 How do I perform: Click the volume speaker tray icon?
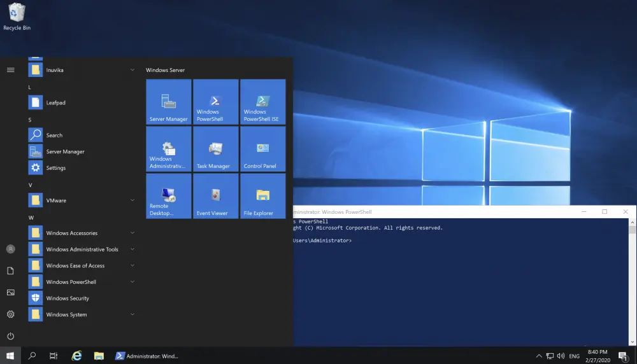pos(561,356)
